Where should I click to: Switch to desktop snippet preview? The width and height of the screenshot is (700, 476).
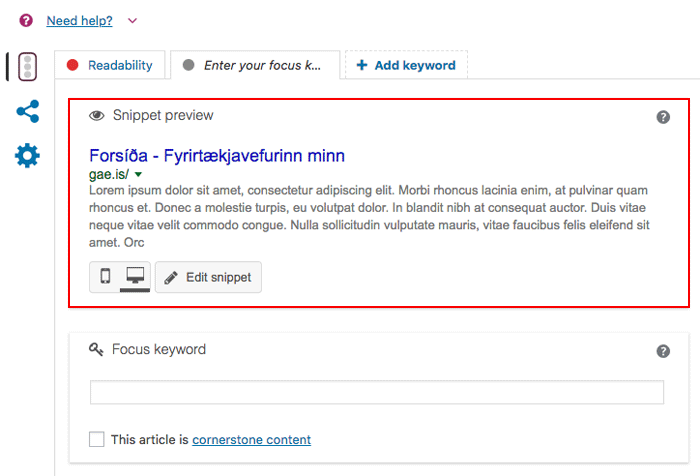click(x=134, y=276)
